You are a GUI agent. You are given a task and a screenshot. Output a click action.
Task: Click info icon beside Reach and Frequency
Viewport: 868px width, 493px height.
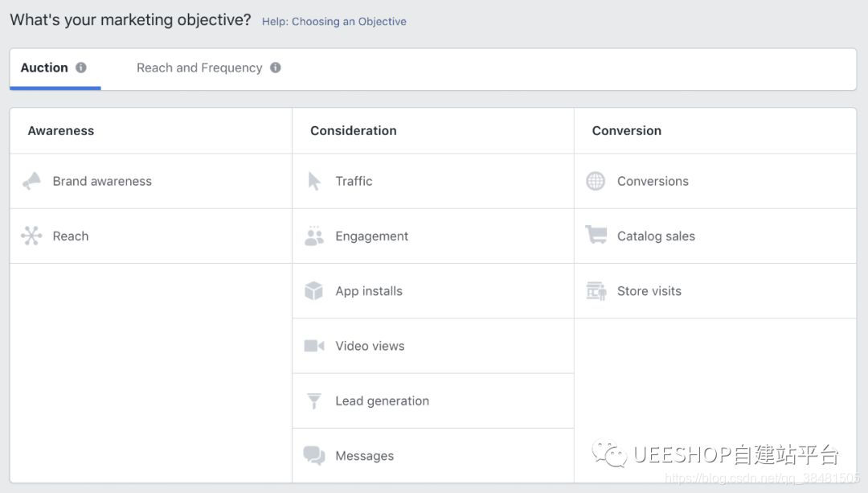(x=275, y=68)
